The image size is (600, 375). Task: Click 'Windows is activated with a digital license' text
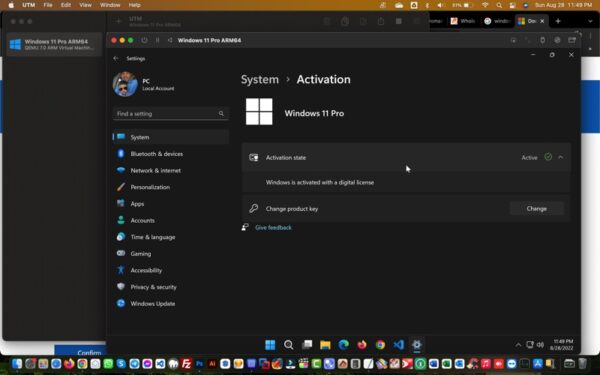point(320,183)
